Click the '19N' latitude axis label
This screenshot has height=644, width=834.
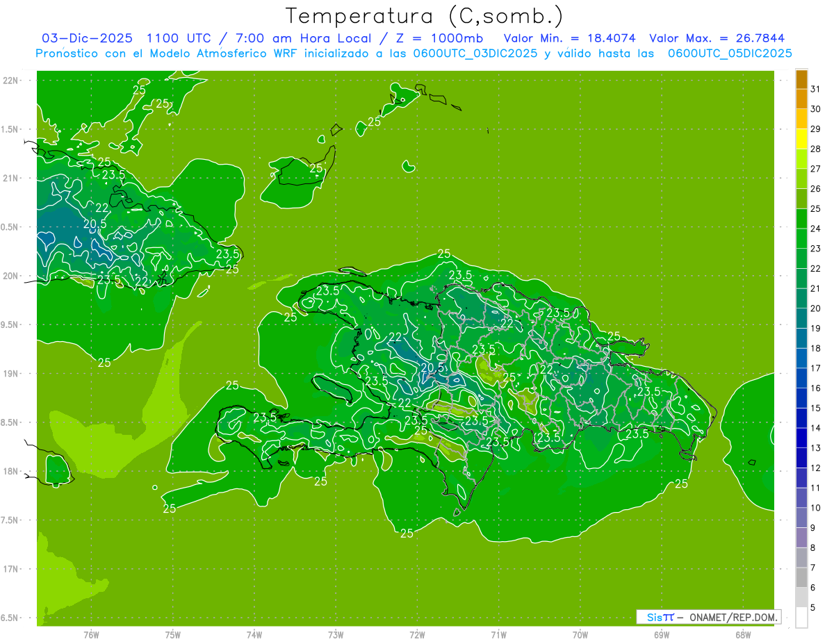tap(12, 374)
